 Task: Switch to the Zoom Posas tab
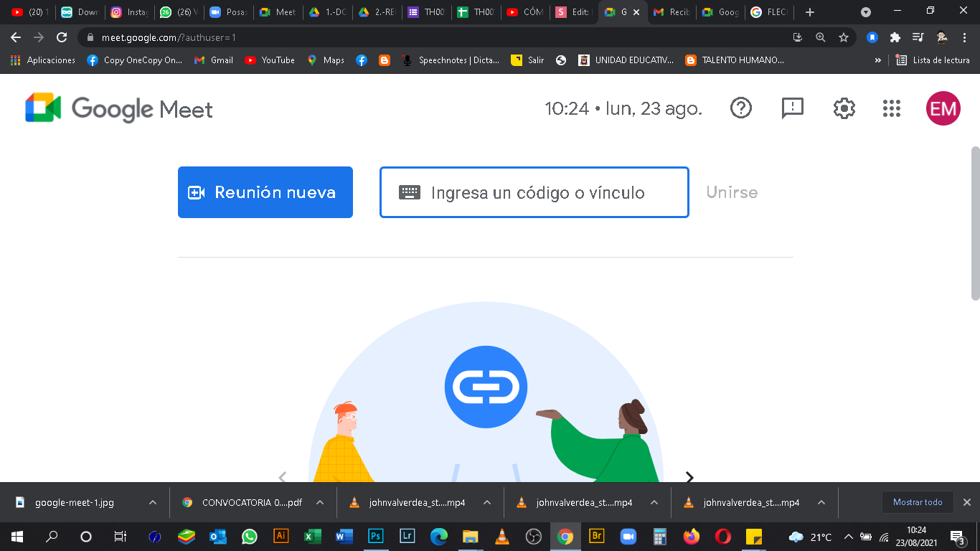click(x=229, y=12)
